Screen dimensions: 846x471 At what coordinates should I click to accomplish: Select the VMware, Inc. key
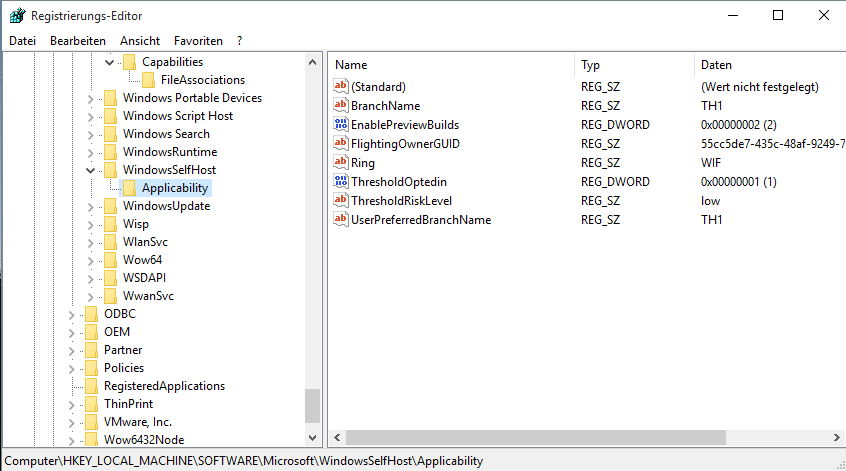click(138, 422)
